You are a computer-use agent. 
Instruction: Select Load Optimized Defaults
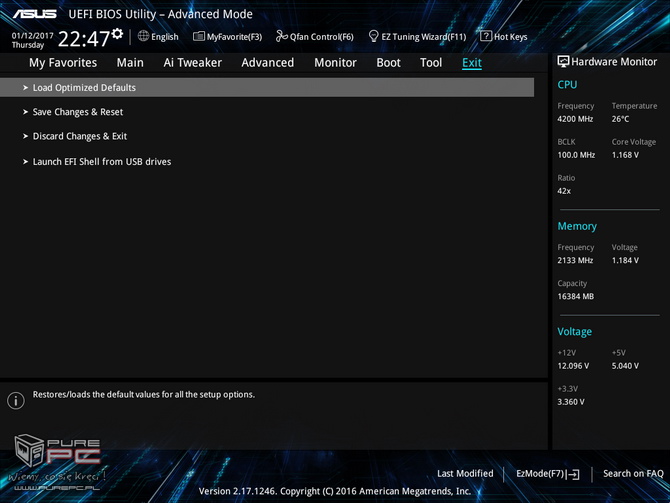point(267,88)
